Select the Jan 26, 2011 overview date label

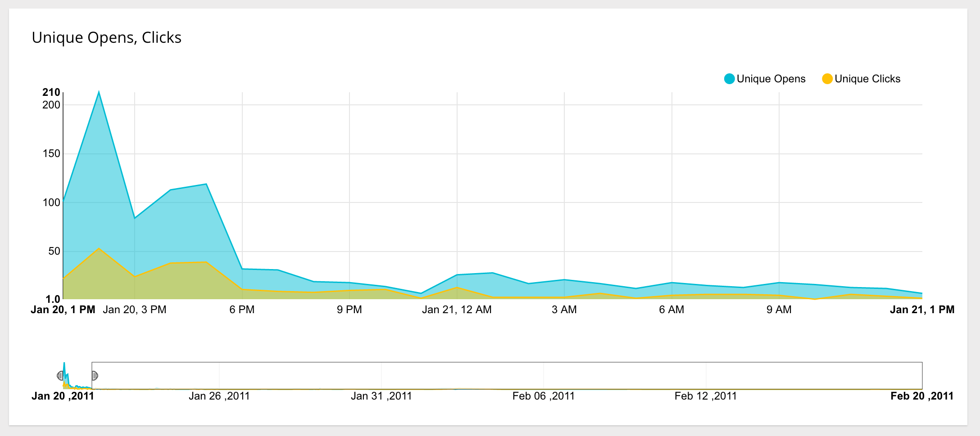[220, 396]
